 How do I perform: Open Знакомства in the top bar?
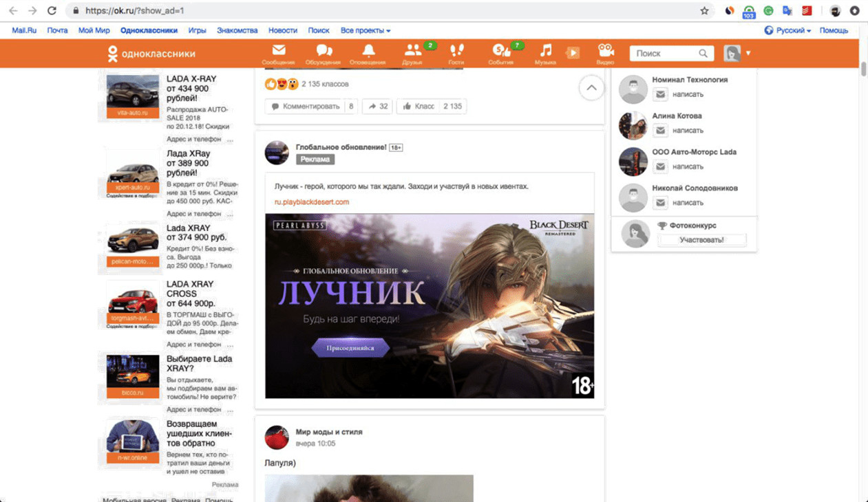click(x=237, y=31)
